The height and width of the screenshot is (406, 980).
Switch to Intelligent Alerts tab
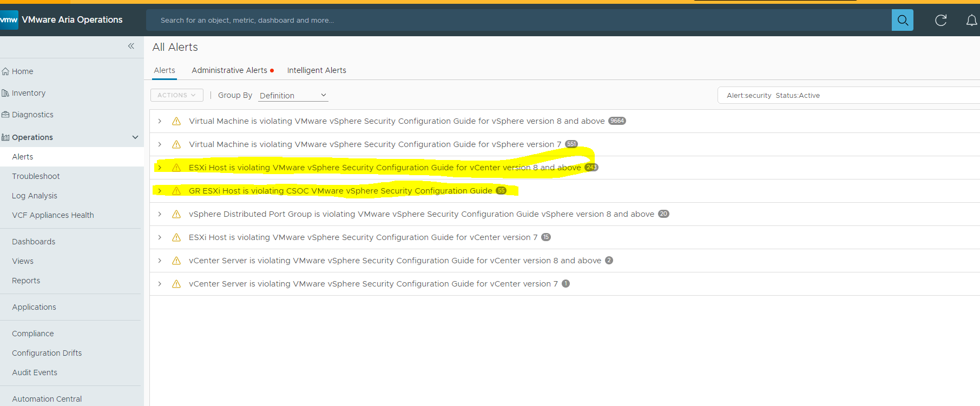(317, 70)
